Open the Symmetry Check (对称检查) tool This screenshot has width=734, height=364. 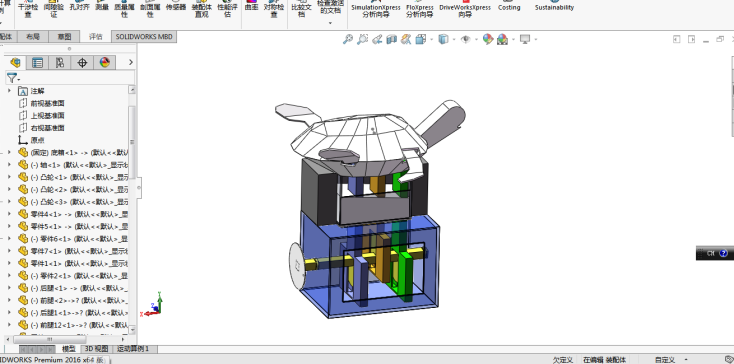tap(274, 10)
